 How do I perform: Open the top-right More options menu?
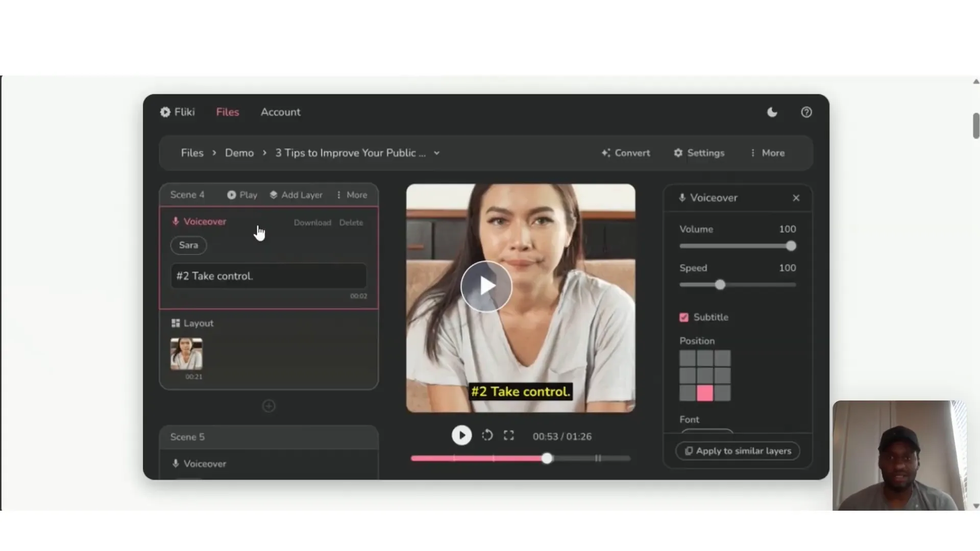tap(767, 153)
